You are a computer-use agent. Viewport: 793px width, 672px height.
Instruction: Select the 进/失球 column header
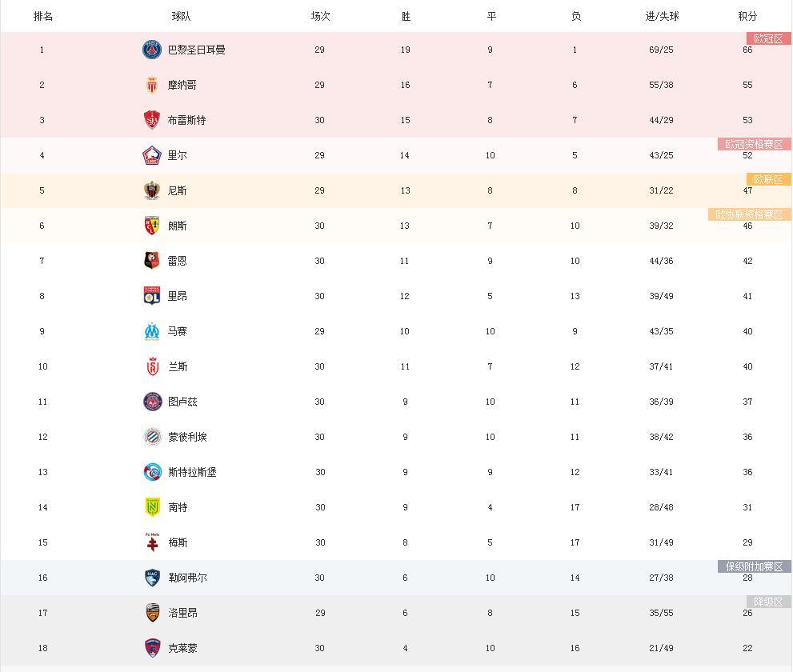coord(662,16)
